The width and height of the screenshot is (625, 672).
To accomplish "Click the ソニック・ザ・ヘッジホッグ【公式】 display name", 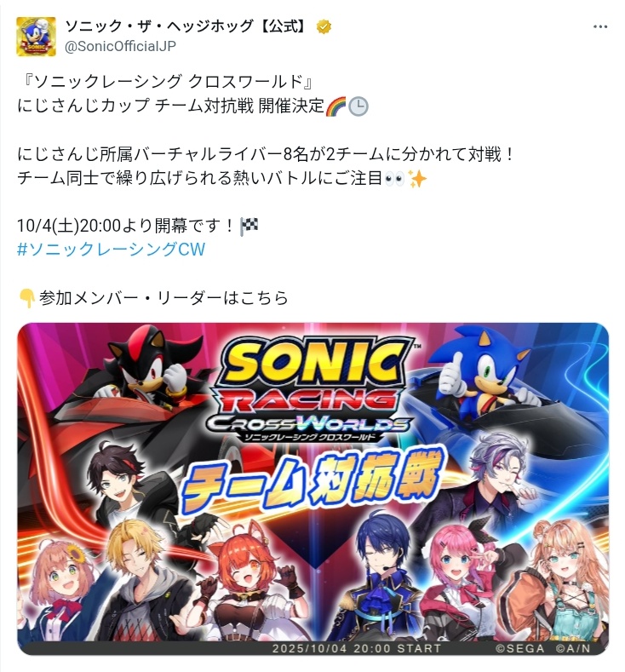I will pos(186,26).
